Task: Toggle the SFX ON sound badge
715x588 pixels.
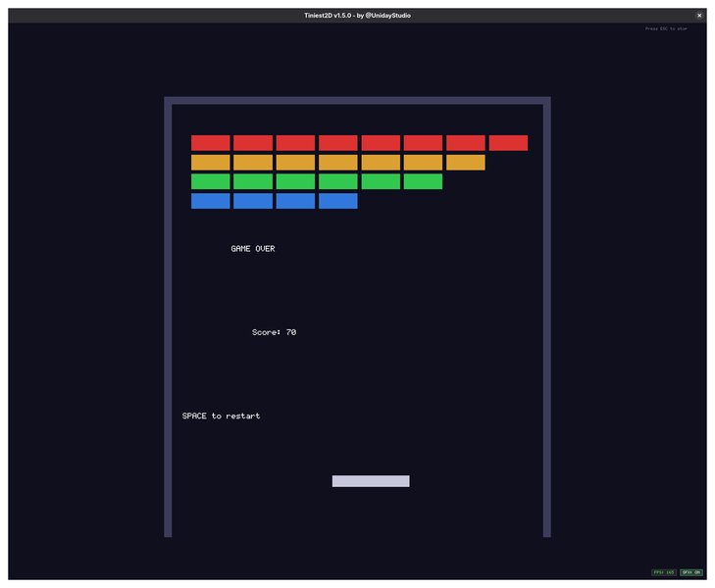Action: tap(690, 572)
